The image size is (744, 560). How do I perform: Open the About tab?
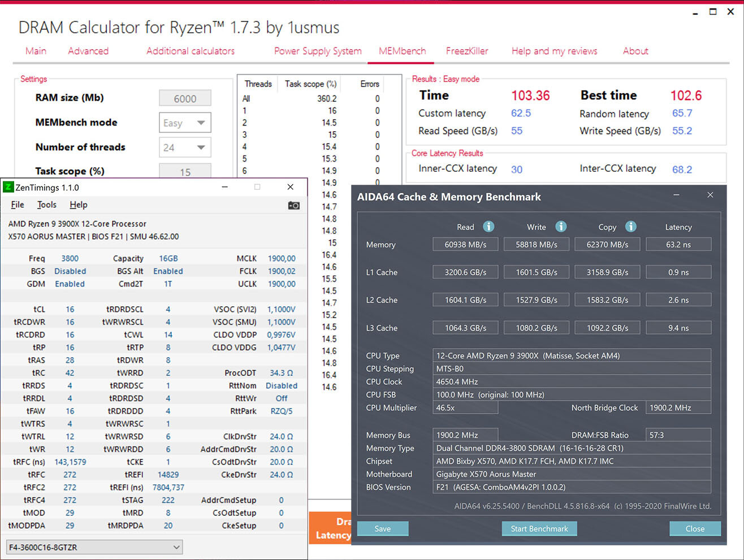click(x=635, y=51)
